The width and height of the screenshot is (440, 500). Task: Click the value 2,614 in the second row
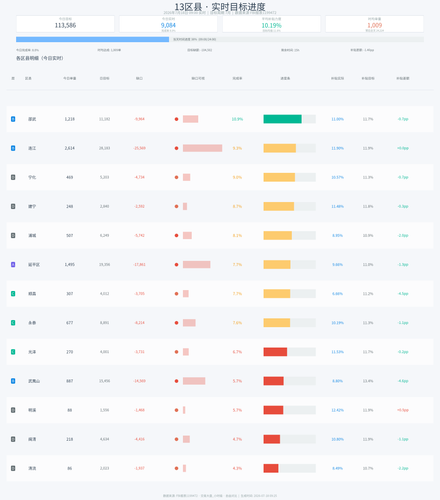[70, 148]
